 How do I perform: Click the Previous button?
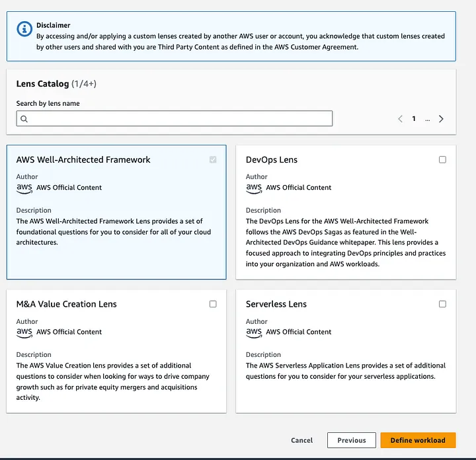351,440
